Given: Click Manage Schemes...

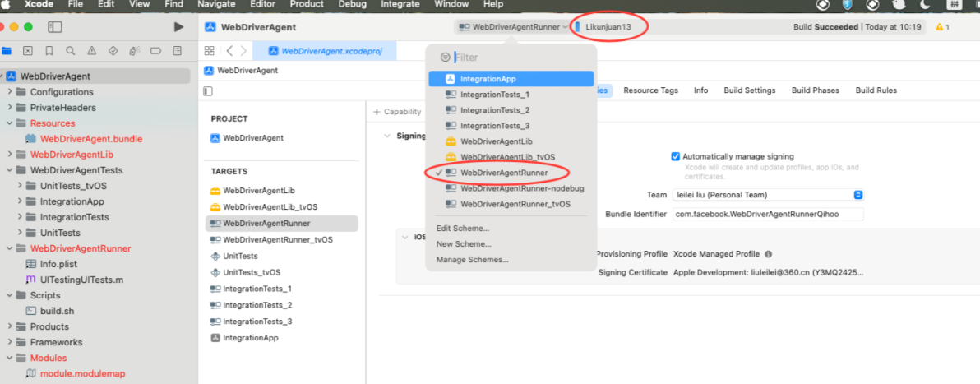Looking at the screenshot, I should (x=472, y=260).
